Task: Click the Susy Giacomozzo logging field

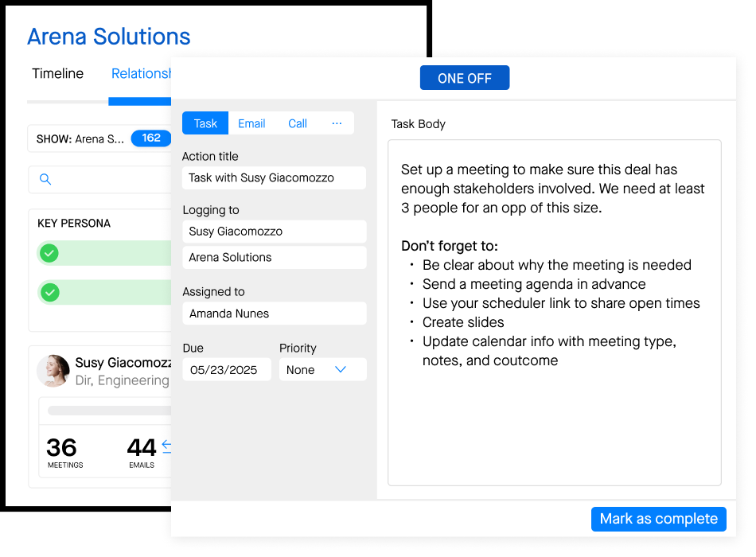Action: pos(275,232)
